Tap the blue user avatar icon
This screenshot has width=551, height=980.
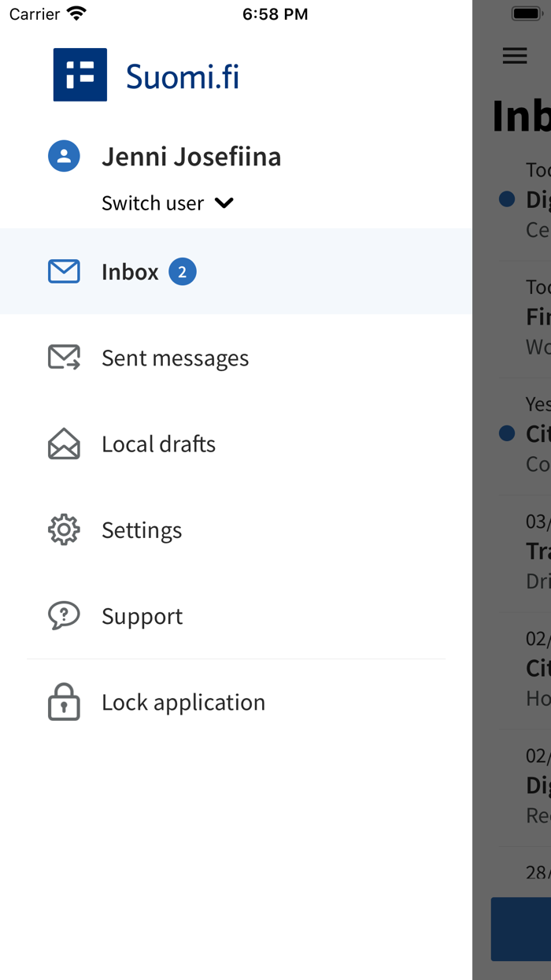(64, 156)
